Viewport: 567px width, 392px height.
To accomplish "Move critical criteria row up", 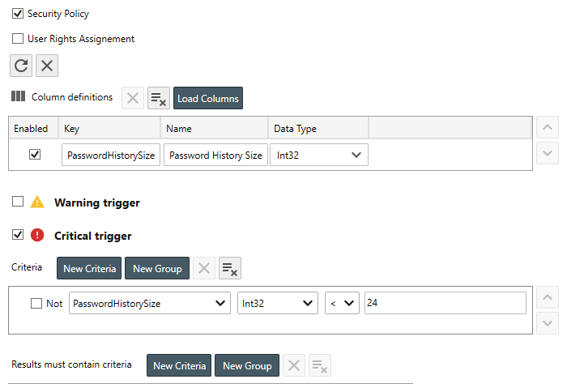I will (x=548, y=298).
